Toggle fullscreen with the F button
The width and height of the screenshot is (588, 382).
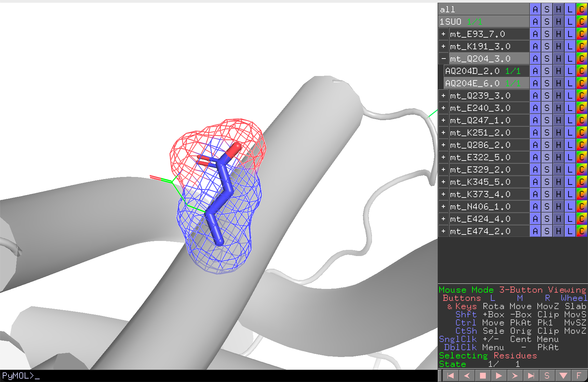point(579,375)
